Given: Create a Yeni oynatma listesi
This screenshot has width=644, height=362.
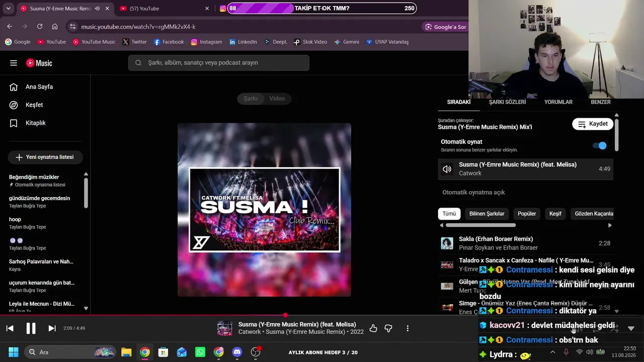Looking at the screenshot, I should click(x=45, y=157).
